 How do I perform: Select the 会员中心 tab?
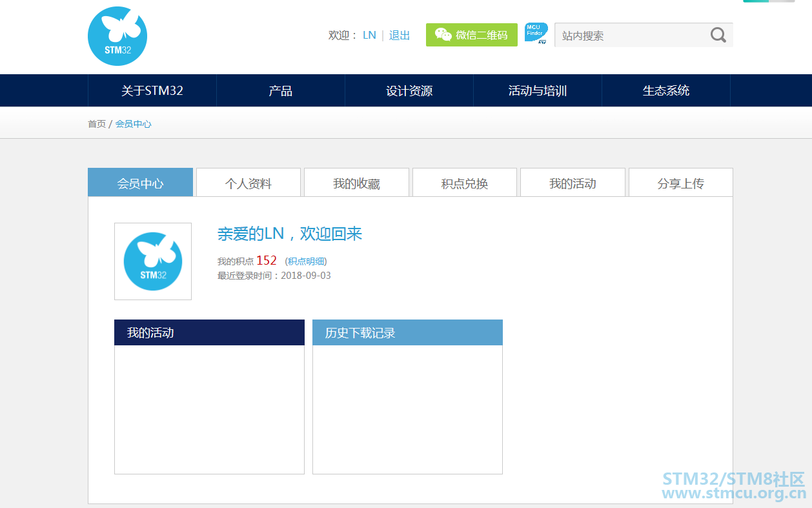(140, 183)
